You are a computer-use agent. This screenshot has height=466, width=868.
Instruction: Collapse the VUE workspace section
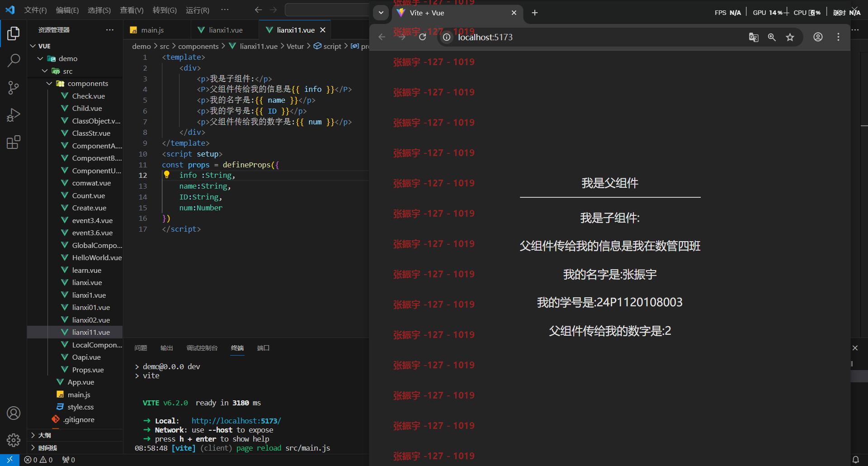click(x=75, y=46)
